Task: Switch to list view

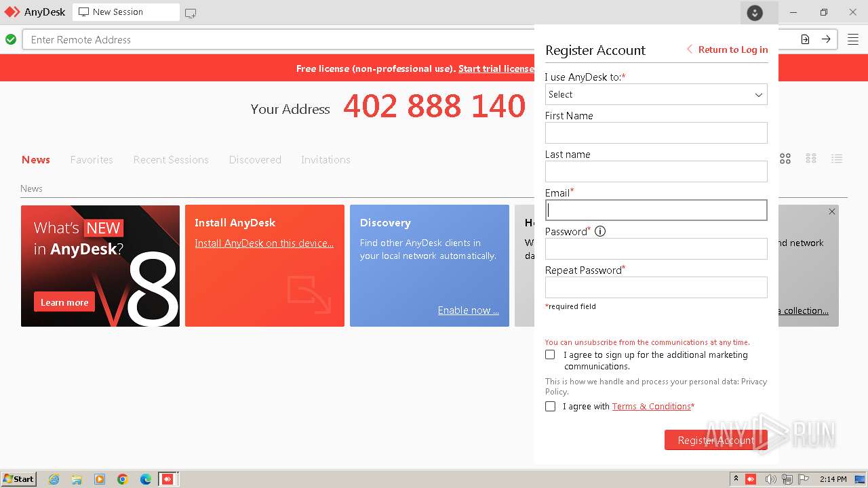Action: click(x=837, y=159)
